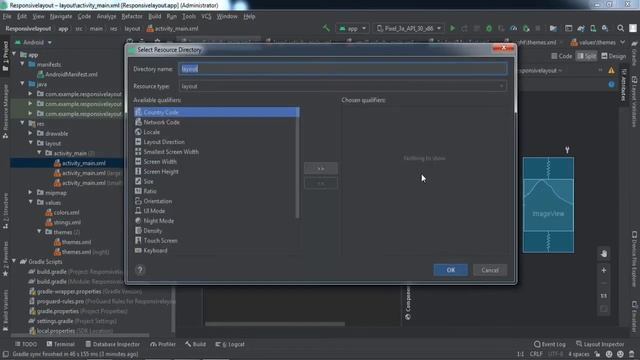Click the CRLF line separator status entry
The height and width of the screenshot is (360, 640).
pyautogui.click(x=536, y=354)
